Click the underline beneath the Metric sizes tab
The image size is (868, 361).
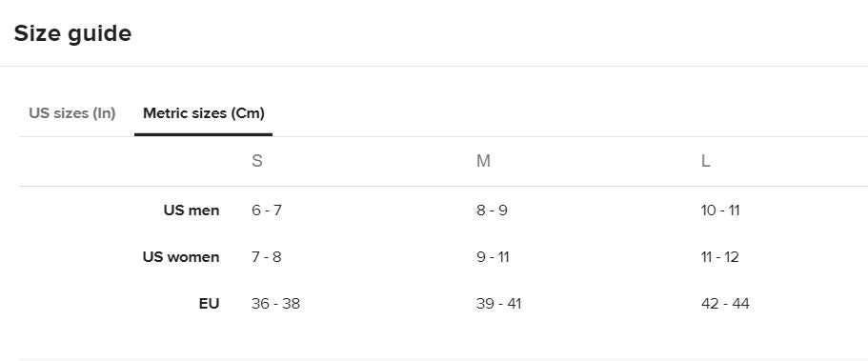click(203, 134)
